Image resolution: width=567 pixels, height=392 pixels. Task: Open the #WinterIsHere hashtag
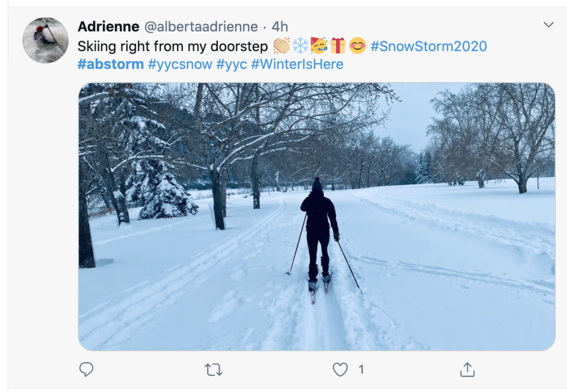pos(297,65)
